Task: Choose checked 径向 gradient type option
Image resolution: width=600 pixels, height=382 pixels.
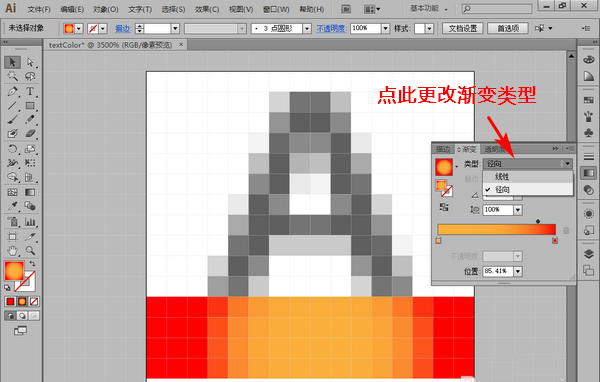Action: click(x=528, y=189)
